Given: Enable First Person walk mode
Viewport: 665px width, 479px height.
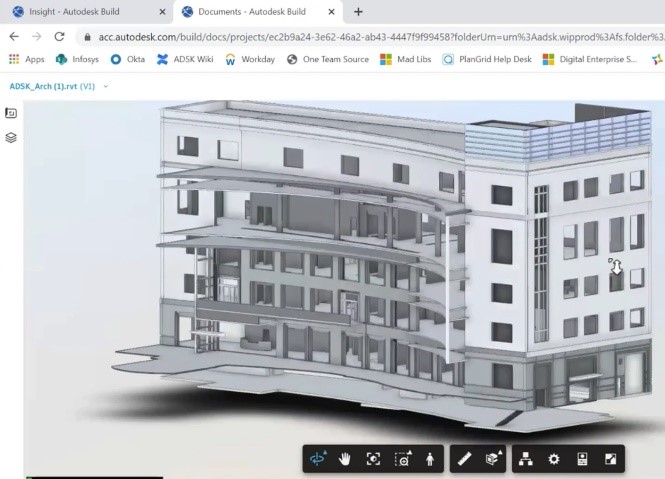Looking at the screenshot, I should pyautogui.click(x=430, y=459).
